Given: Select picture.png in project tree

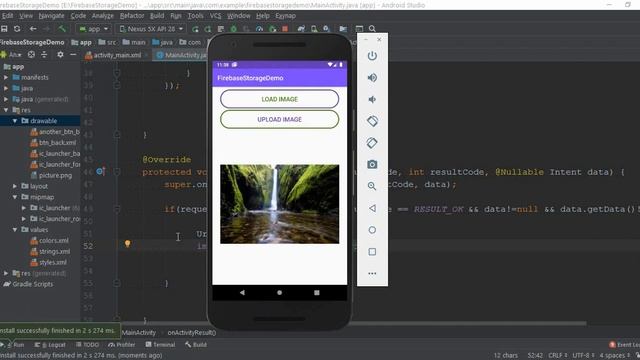Looking at the screenshot, I should pos(51,176).
